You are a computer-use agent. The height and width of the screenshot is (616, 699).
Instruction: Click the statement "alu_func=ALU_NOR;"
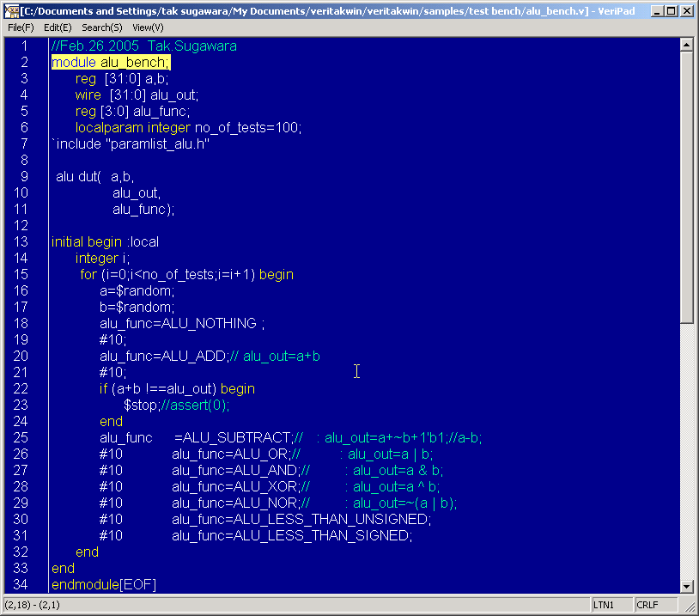[x=236, y=503]
